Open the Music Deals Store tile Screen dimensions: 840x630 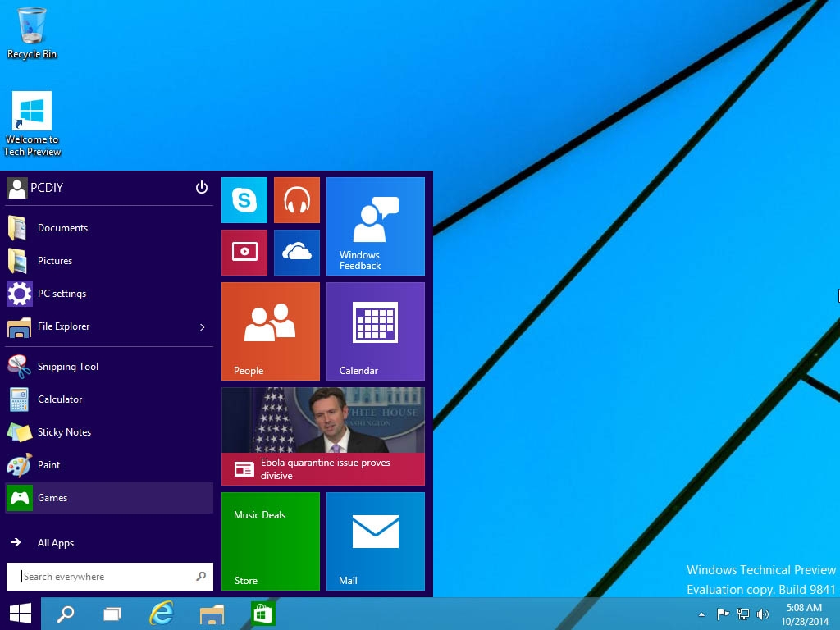271,541
